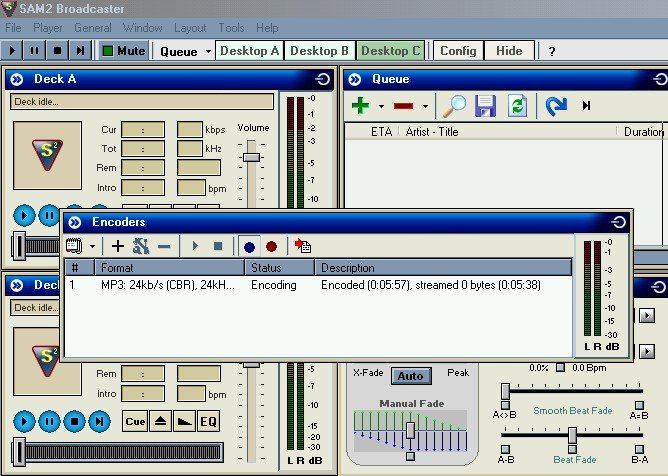Viewport: 668px width, 476px height.
Task: Click the main toolbar Stop button
Action: tap(57, 51)
